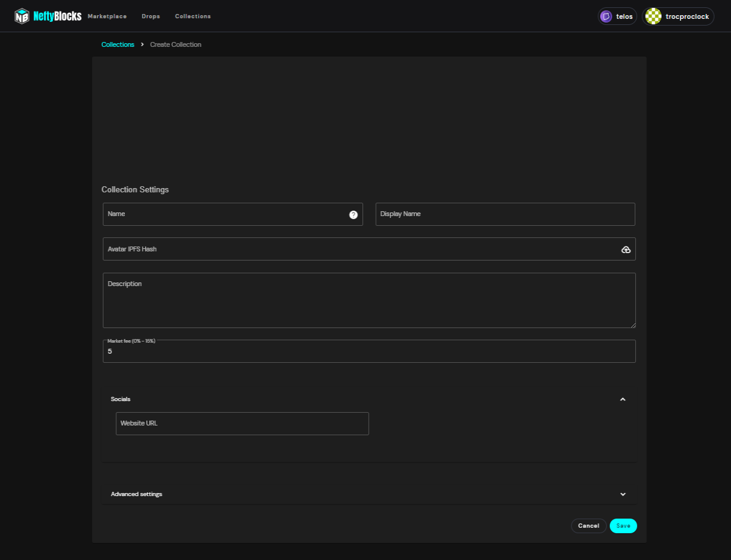The height and width of the screenshot is (560, 731).
Task: Click the Avatar IPFS Hash field
Action: 369,249
